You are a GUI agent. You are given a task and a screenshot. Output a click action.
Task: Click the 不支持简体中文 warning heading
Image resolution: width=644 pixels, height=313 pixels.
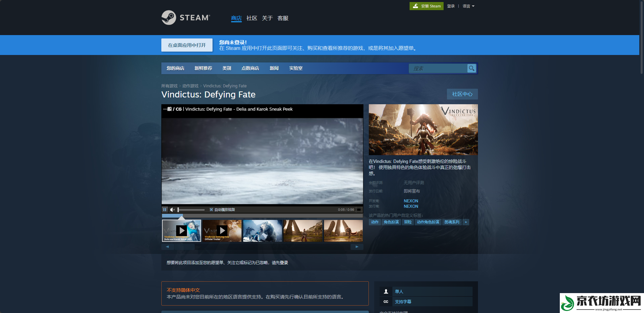pyautogui.click(x=183, y=290)
